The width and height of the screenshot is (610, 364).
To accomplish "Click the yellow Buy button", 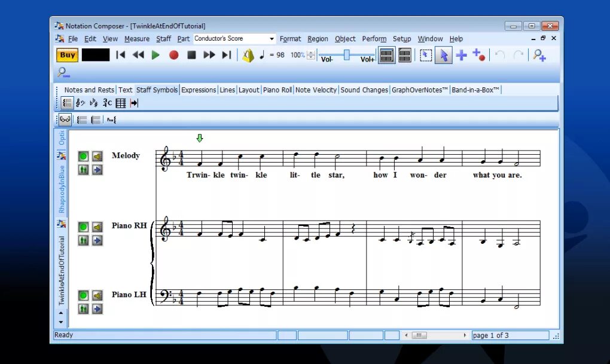I will coord(68,55).
